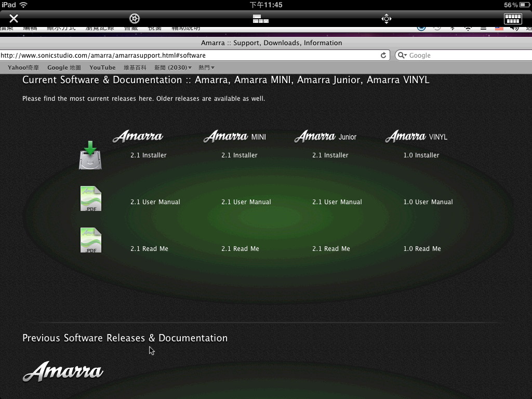Click the Amarra VINYL logo
The width and height of the screenshot is (532, 399).
(x=416, y=136)
